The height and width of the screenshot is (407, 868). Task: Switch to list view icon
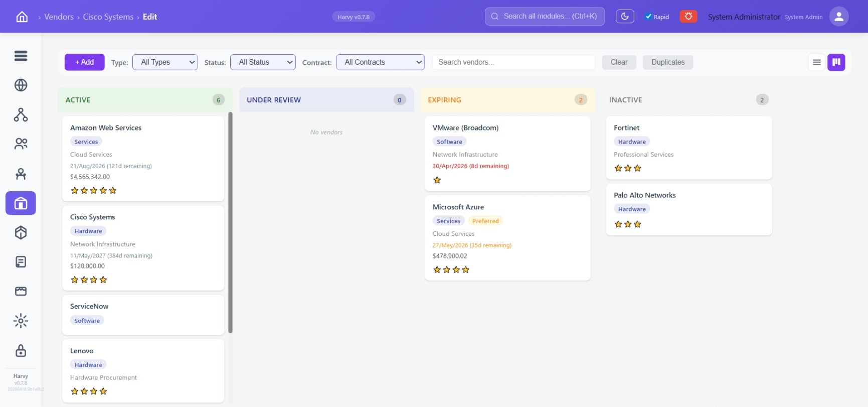pos(817,62)
